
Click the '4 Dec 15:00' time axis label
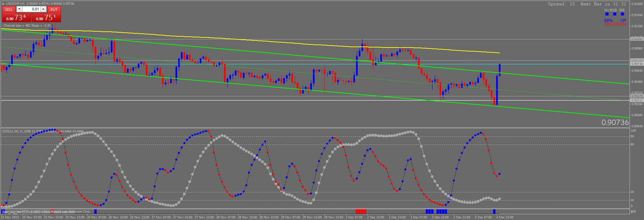[x=505, y=217]
